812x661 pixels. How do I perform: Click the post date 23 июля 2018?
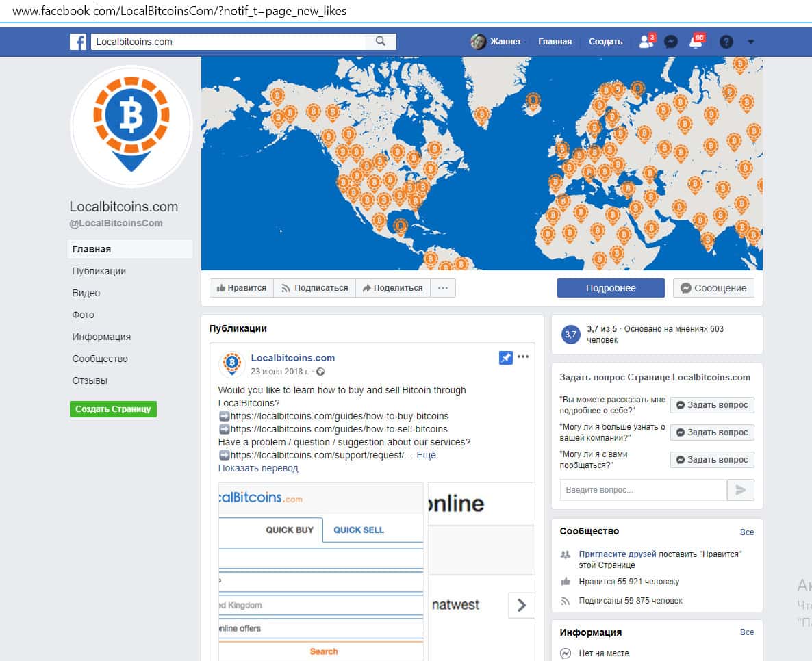click(x=279, y=372)
